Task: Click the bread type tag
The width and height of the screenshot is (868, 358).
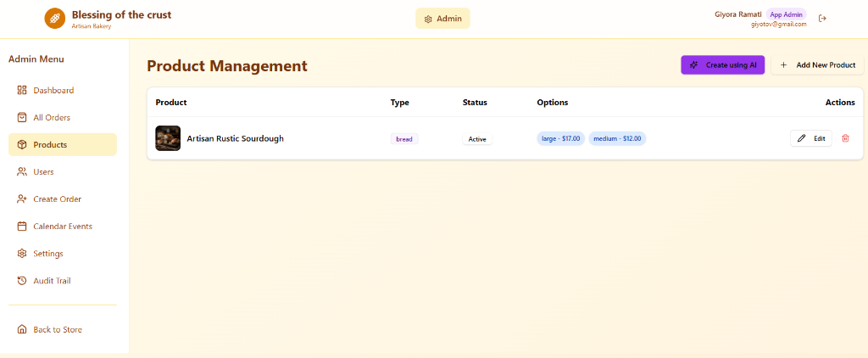Action: [x=404, y=139]
